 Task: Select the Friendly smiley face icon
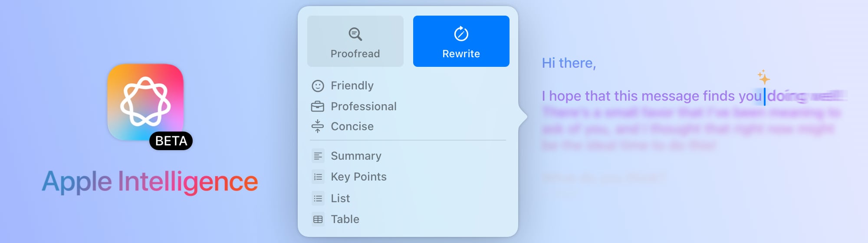click(318, 86)
